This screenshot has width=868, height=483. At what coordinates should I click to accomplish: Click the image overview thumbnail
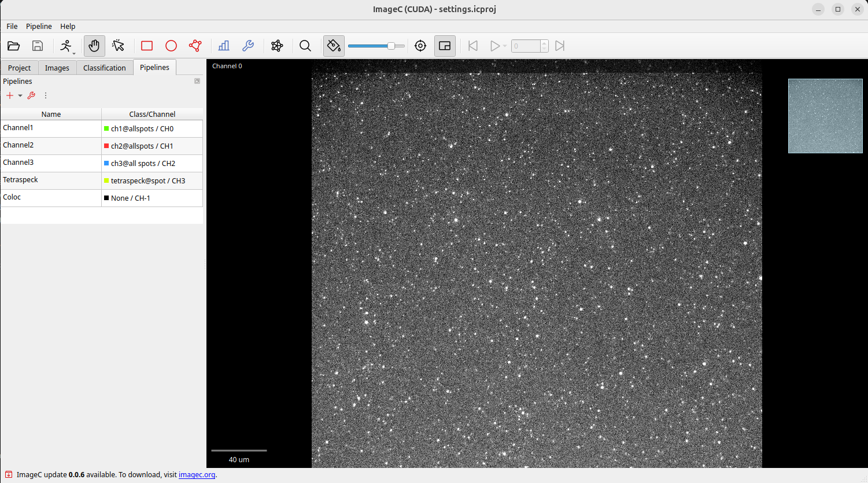coord(825,116)
